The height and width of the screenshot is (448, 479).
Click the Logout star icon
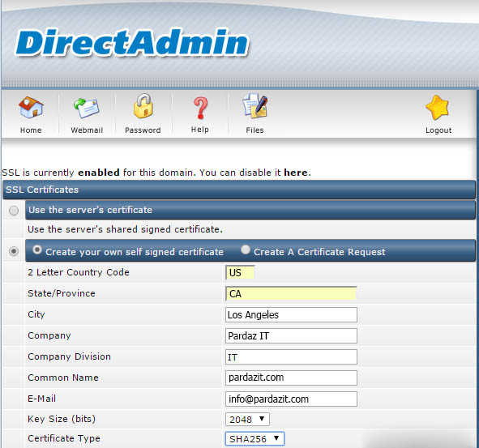click(x=438, y=107)
